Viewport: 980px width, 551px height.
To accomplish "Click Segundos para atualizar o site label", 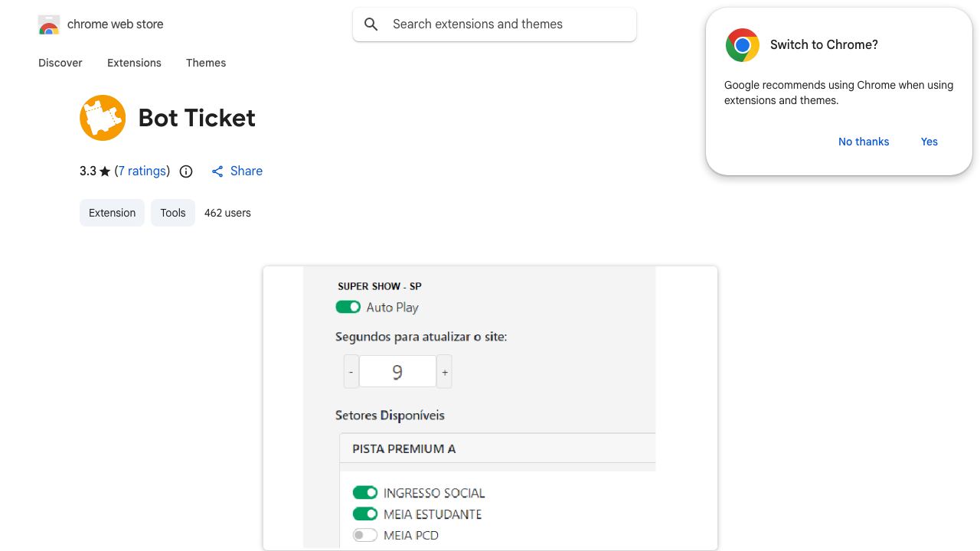I will pyautogui.click(x=421, y=337).
